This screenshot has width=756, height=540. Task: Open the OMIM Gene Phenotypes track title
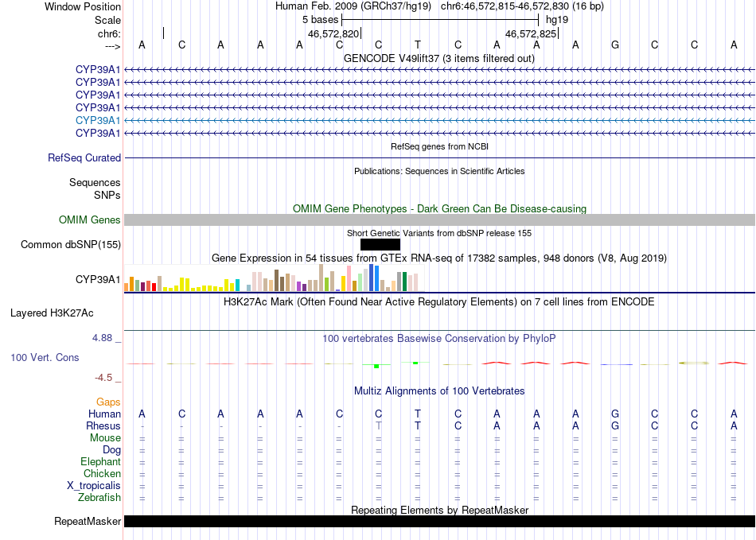(439, 208)
